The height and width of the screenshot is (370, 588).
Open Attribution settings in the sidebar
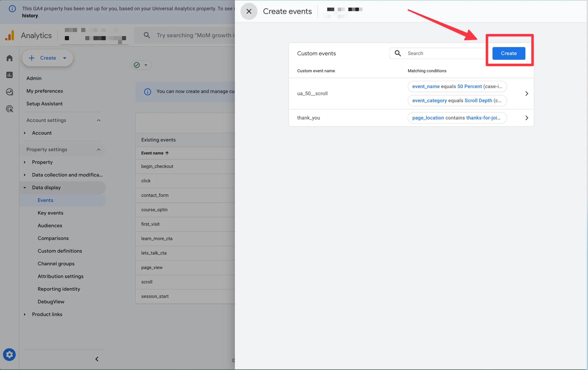pyautogui.click(x=61, y=277)
